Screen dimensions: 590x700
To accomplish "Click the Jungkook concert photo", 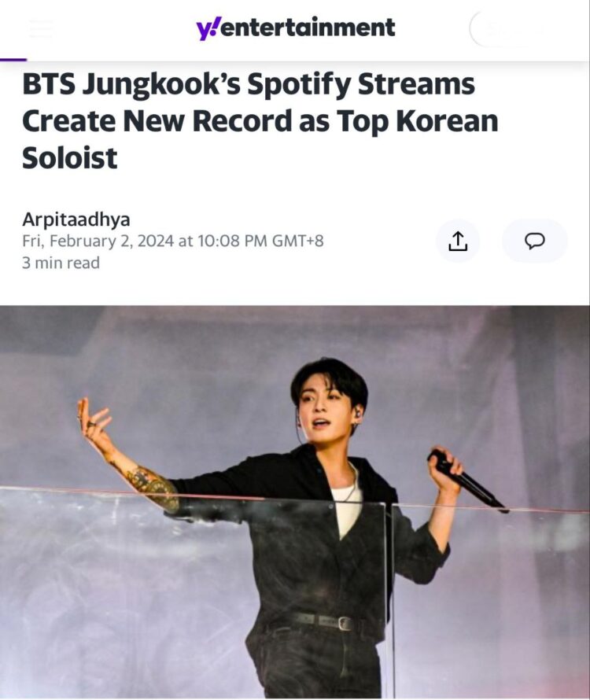I will point(295,503).
